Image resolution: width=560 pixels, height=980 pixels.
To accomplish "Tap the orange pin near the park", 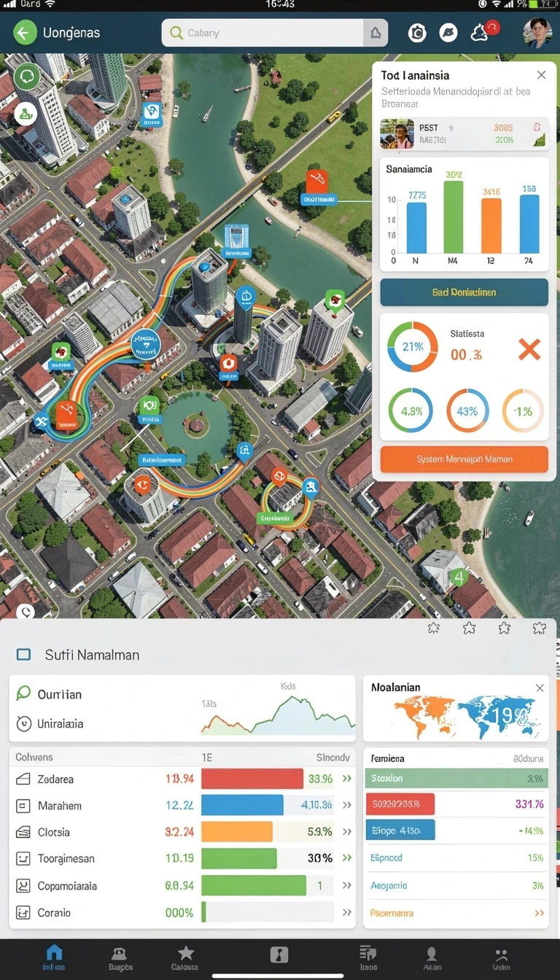I will [x=228, y=362].
